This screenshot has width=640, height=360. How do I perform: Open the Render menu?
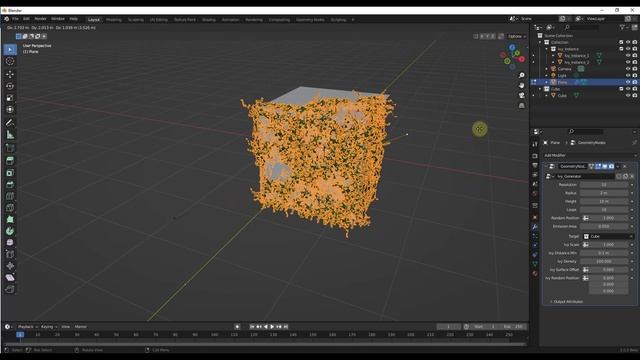(x=40, y=19)
